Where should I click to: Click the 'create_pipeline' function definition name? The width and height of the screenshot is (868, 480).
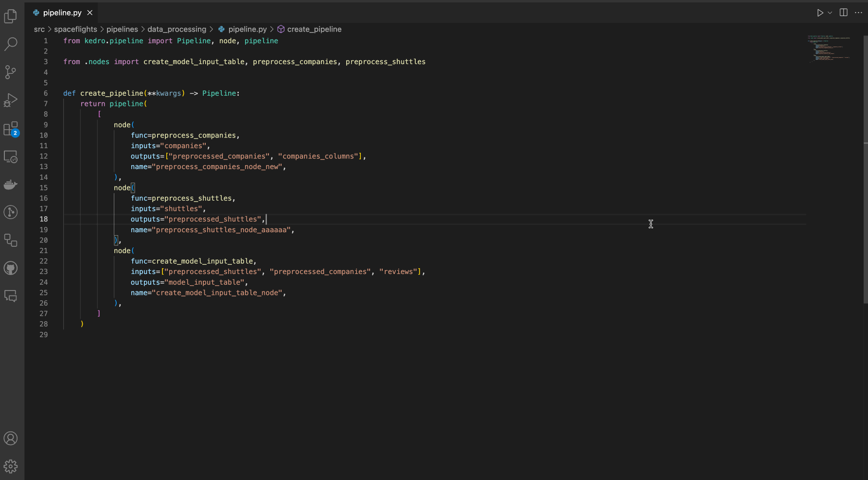coord(112,93)
